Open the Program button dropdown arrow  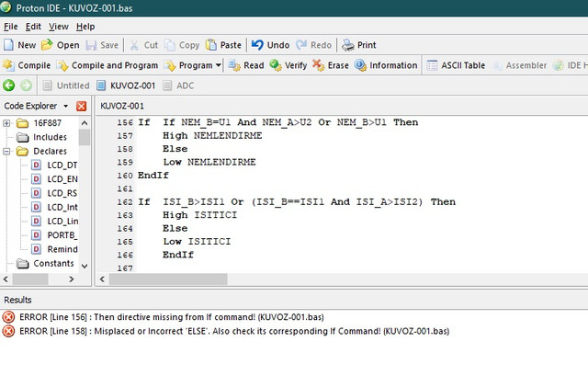coord(219,65)
